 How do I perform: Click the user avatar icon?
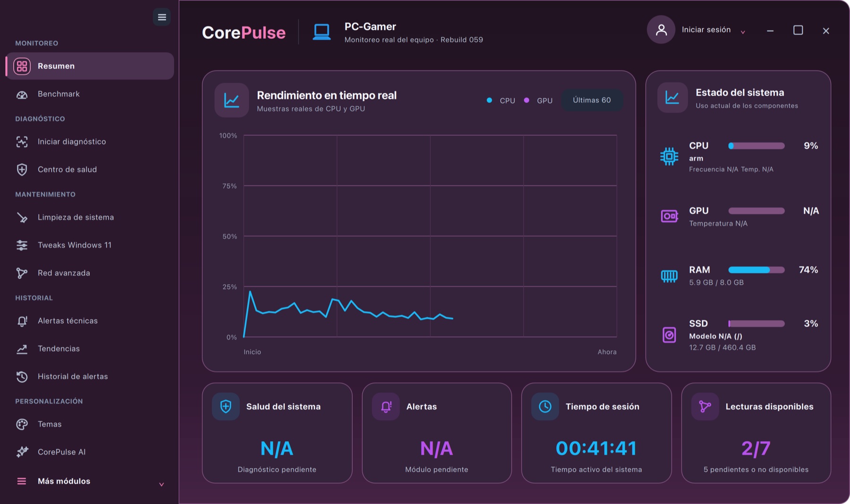tap(661, 30)
